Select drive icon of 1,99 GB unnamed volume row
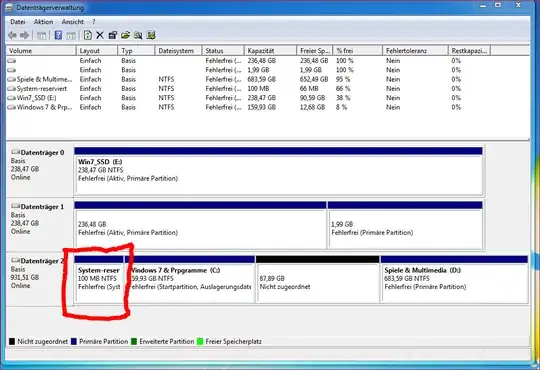 click(12, 70)
